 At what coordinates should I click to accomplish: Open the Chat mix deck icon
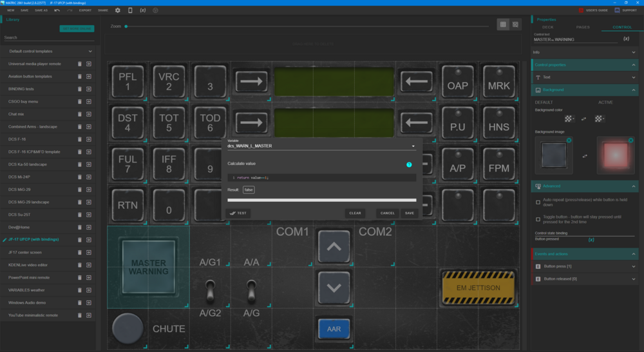pos(89,114)
